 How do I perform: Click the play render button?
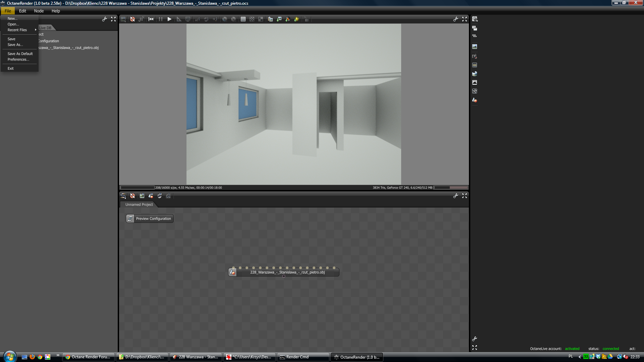[x=169, y=19]
